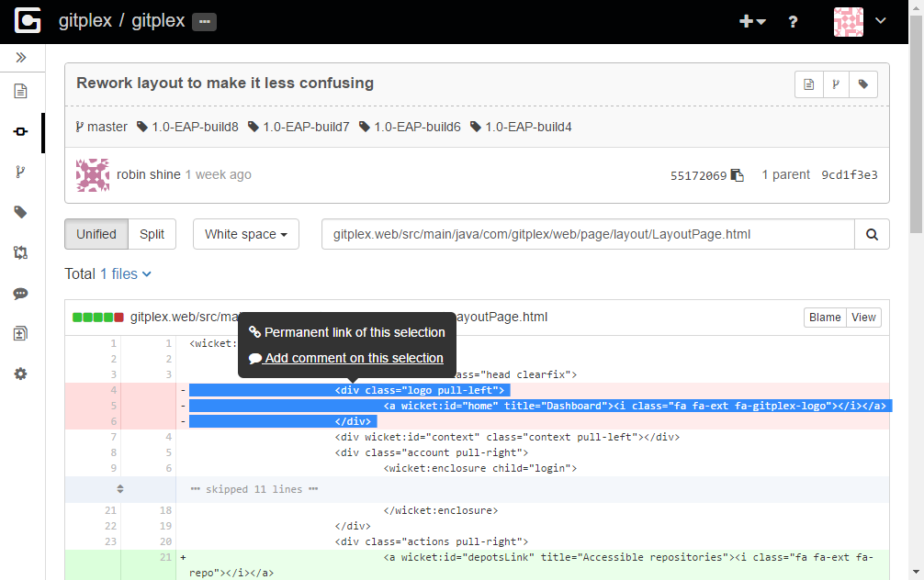Click the search magnifier button
Screen dimensions: 924x580
(x=873, y=234)
